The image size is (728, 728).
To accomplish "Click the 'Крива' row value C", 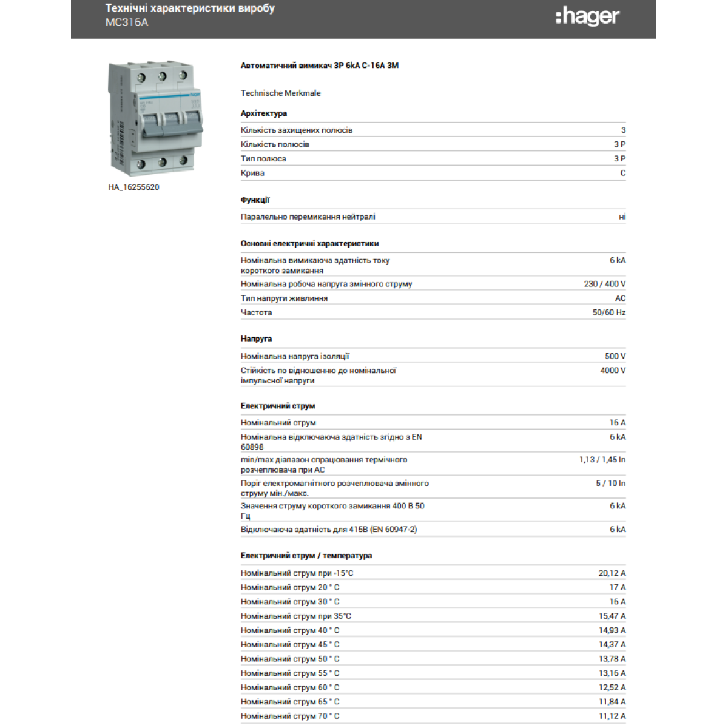I will click(622, 173).
